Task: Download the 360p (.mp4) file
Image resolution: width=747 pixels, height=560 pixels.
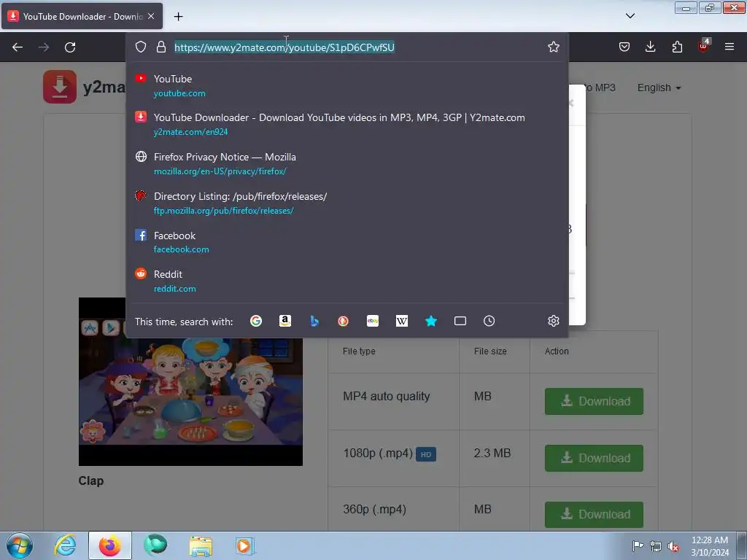Action: tap(594, 515)
